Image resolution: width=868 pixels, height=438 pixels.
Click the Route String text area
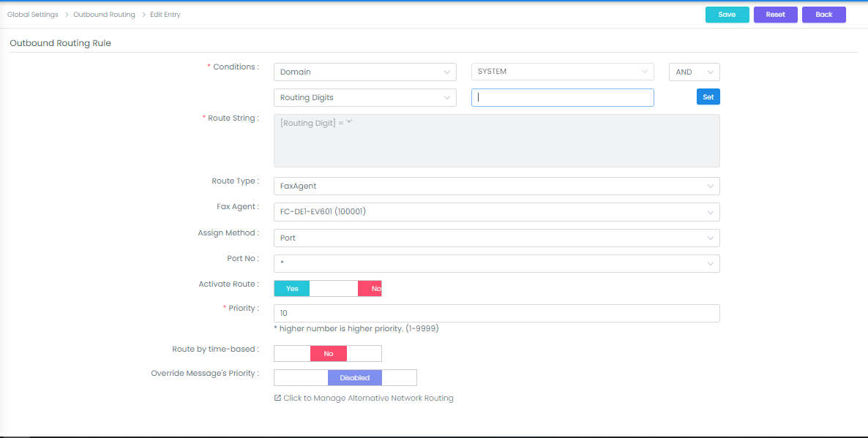(x=496, y=140)
